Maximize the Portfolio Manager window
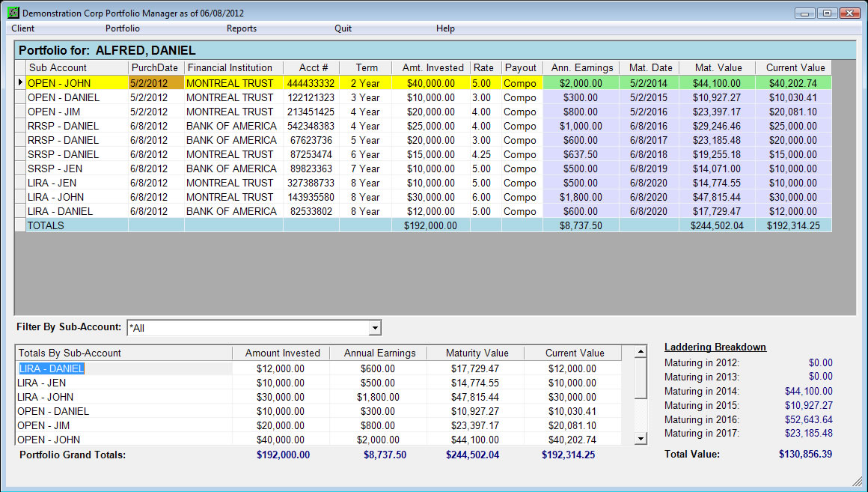This screenshot has height=492, width=868. (x=827, y=13)
